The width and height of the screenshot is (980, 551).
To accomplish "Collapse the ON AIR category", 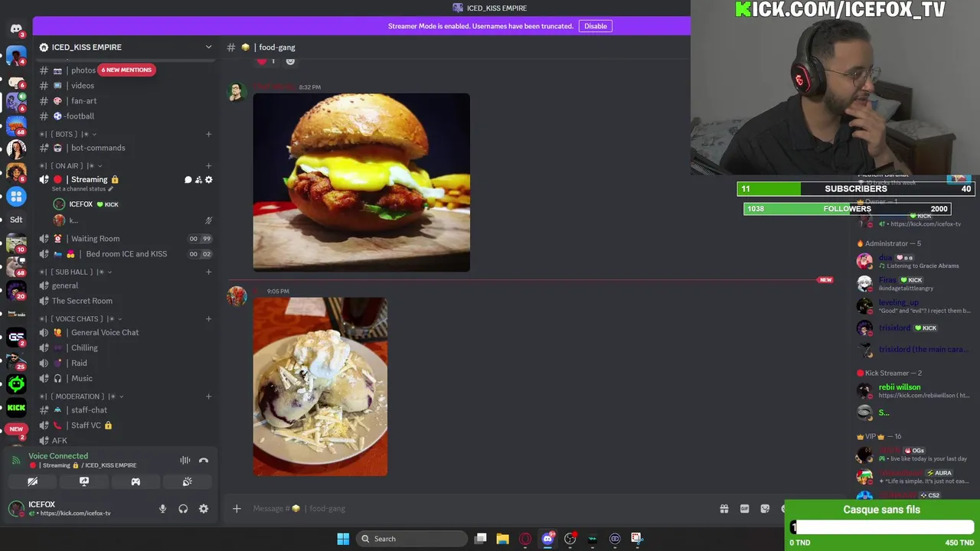I will coord(71,166).
